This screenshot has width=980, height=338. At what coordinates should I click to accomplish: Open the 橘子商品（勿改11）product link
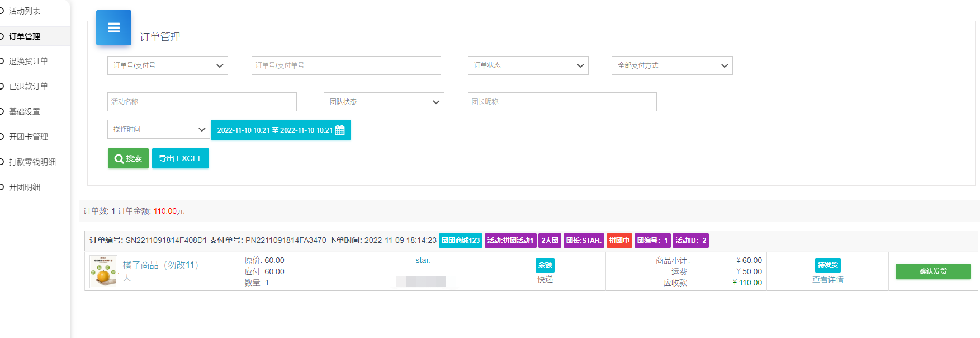161,265
